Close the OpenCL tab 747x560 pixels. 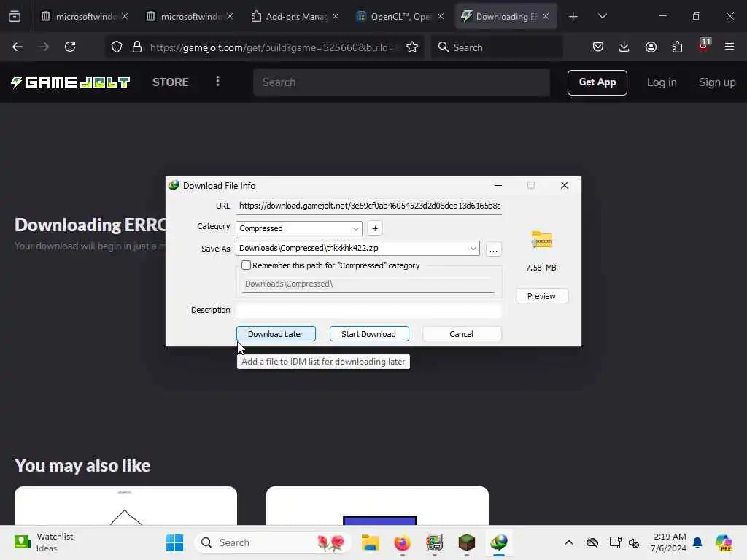tap(440, 17)
